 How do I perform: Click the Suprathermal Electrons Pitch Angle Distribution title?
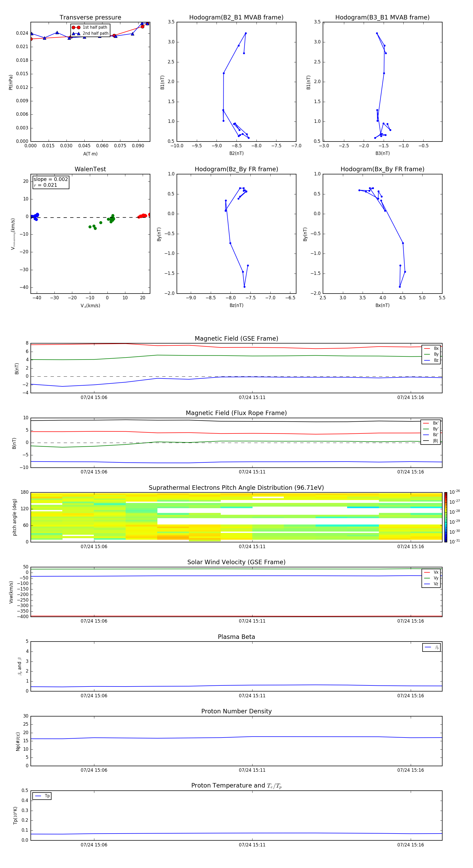(x=236, y=488)
